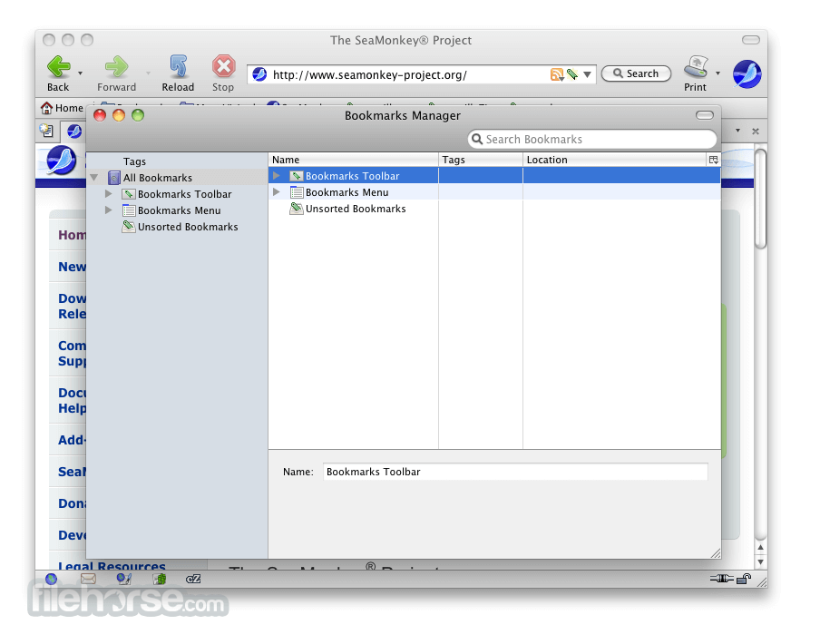Click the Search button in browser toolbar
Image resolution: width=820 pixels, height=644 pixels.
pos(636,73)
